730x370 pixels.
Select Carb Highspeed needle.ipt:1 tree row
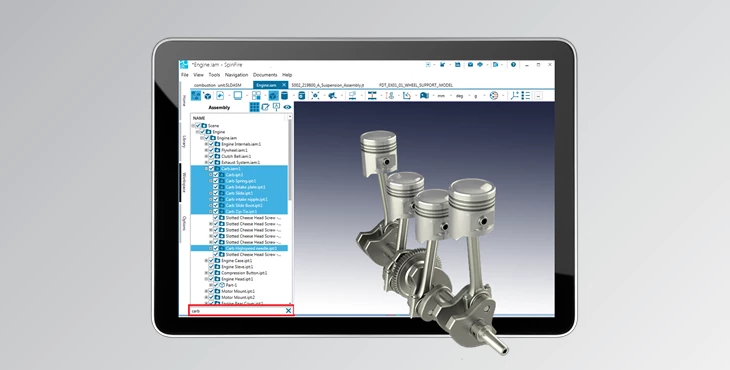pos(239,249)
